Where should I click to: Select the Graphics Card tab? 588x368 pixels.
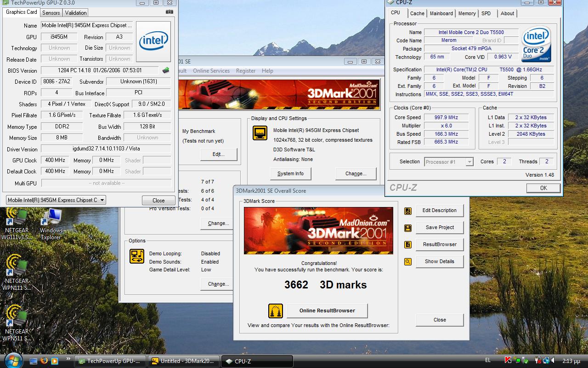21,12
